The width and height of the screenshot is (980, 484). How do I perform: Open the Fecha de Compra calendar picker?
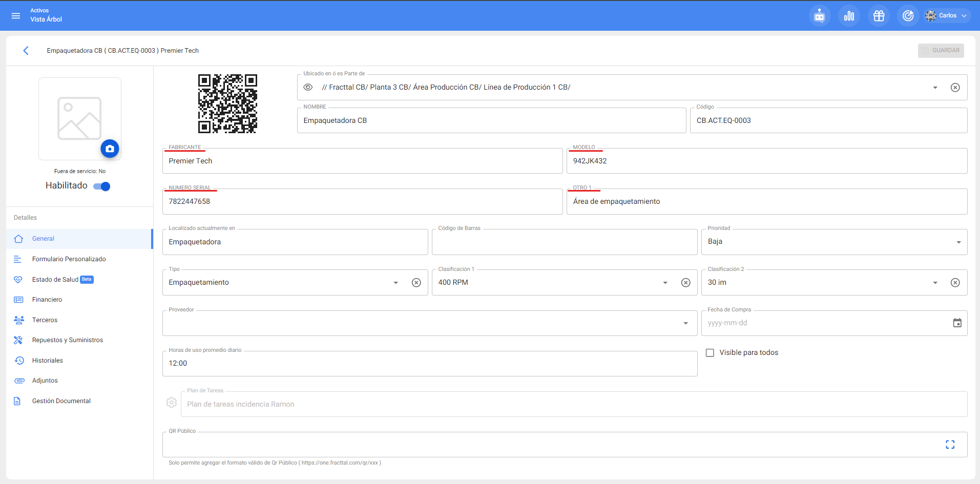(956, 323)
